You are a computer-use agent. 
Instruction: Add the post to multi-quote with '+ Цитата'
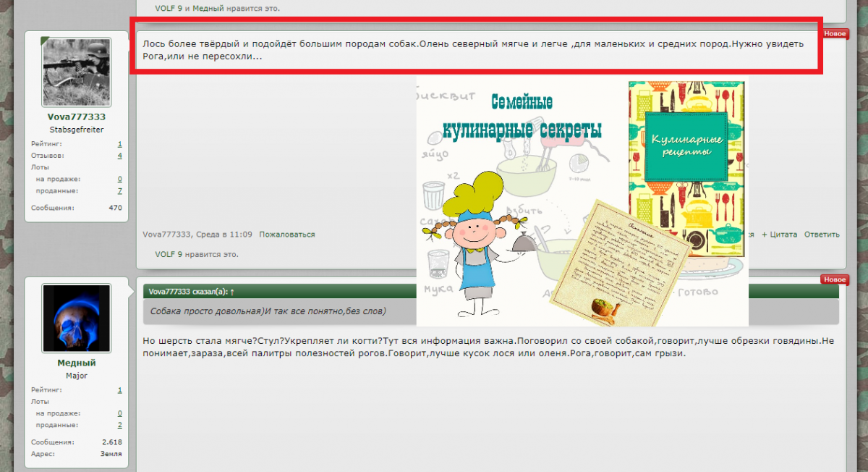pos(779,235)
